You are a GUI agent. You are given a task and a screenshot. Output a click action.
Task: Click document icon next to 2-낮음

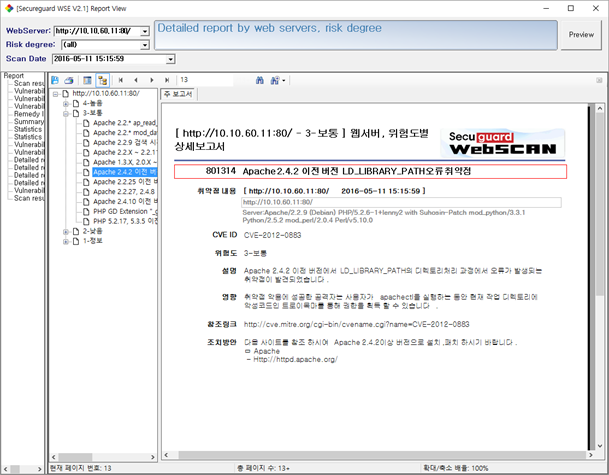tap(76, 231)
